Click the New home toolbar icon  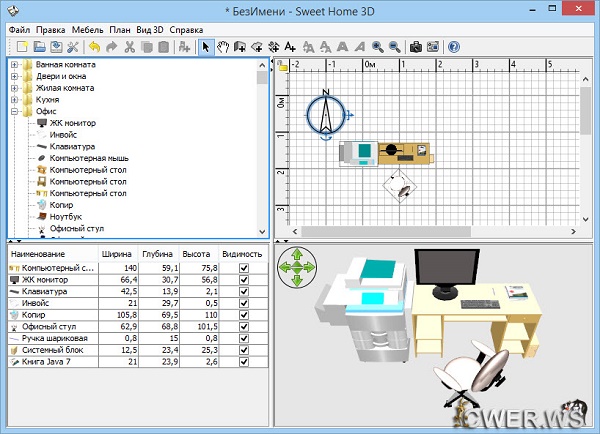pos(19,46)
